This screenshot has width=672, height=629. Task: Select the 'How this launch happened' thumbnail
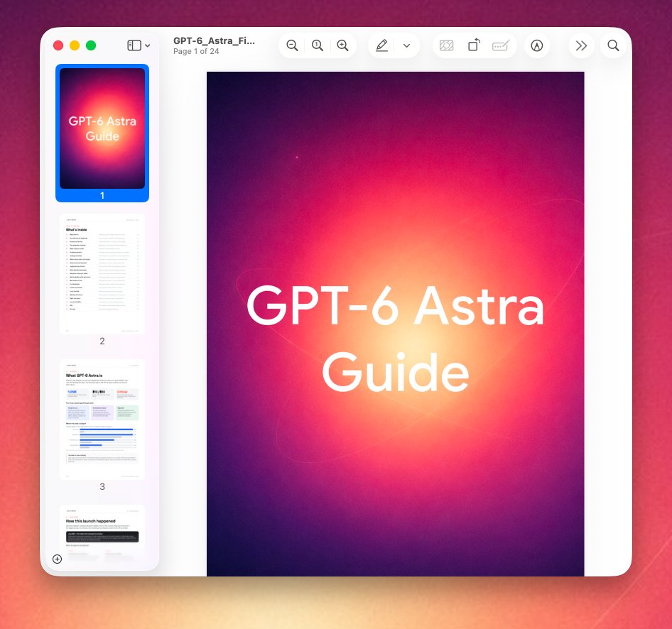102,533
